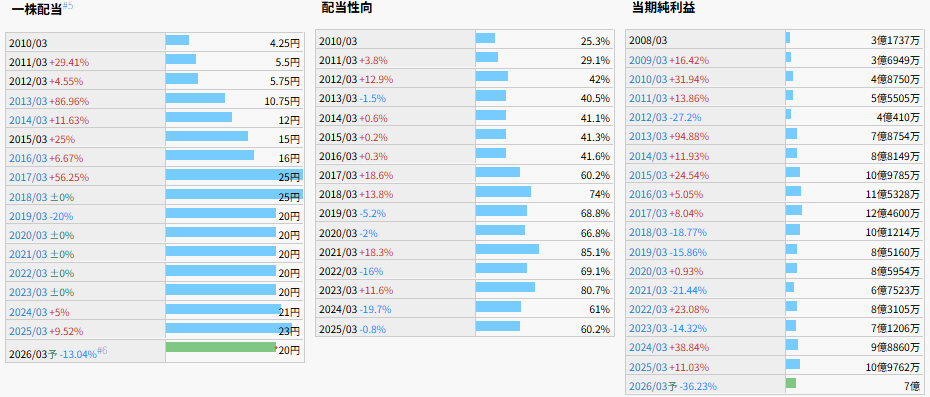Image resolution: width=930 pixels, height=397 pixels.
Task: Open 2013/03 link in 一株配当 table
Action: pos(28,101)
